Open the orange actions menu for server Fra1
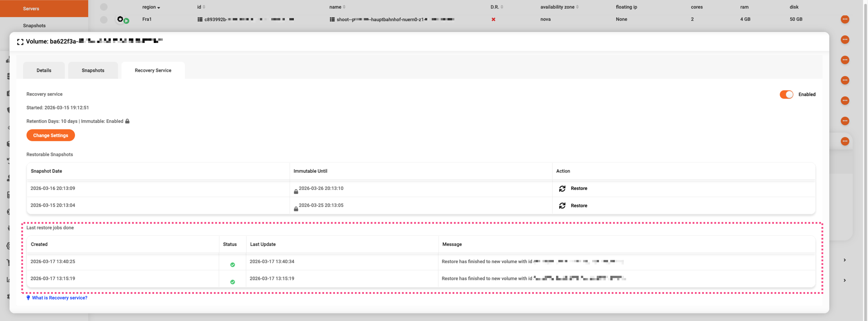The image size is (868, 321). pos(844,19)
